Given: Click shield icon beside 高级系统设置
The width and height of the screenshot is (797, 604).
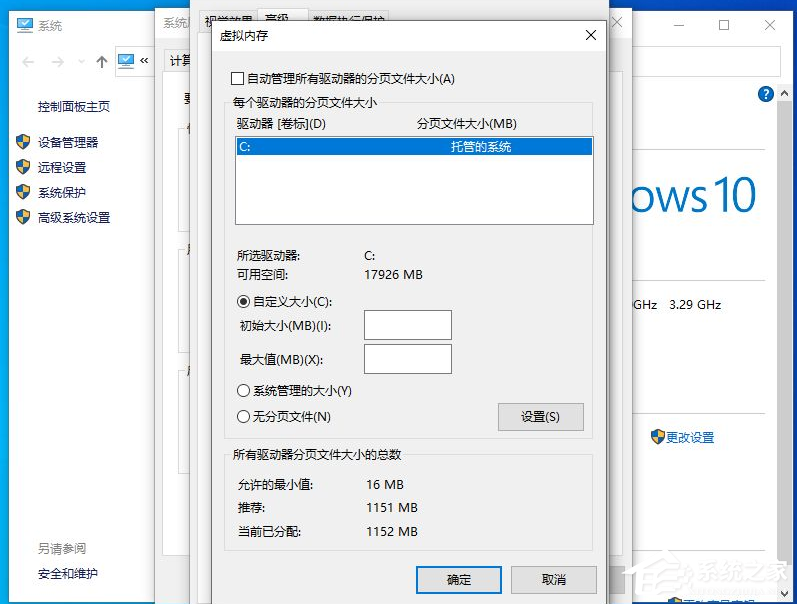Looking at the screenshot, I should pos(23,217).
